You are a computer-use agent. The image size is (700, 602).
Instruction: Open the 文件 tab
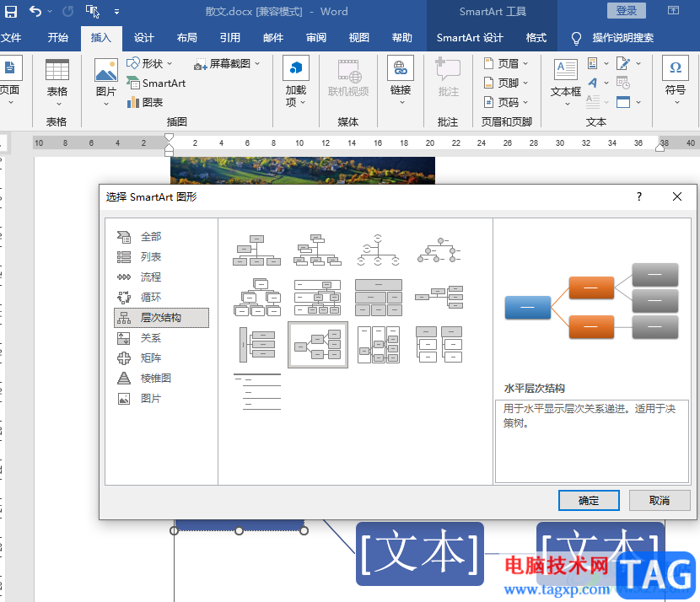tap(11, 38)
